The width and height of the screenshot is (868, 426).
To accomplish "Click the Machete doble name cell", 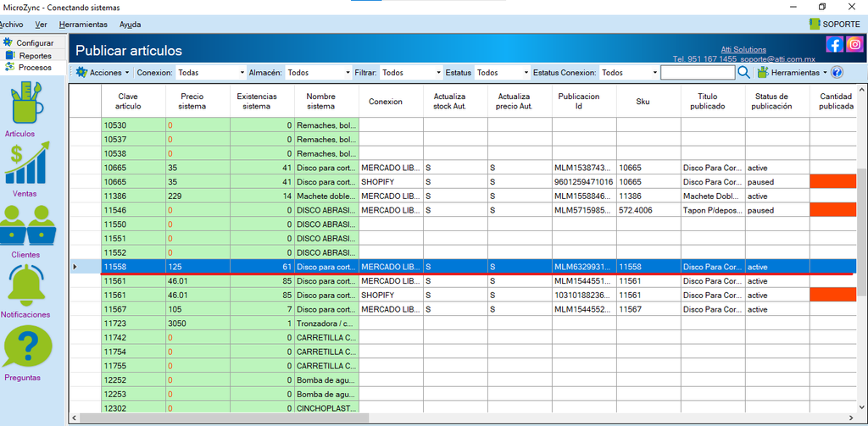I will pos(326,196).
